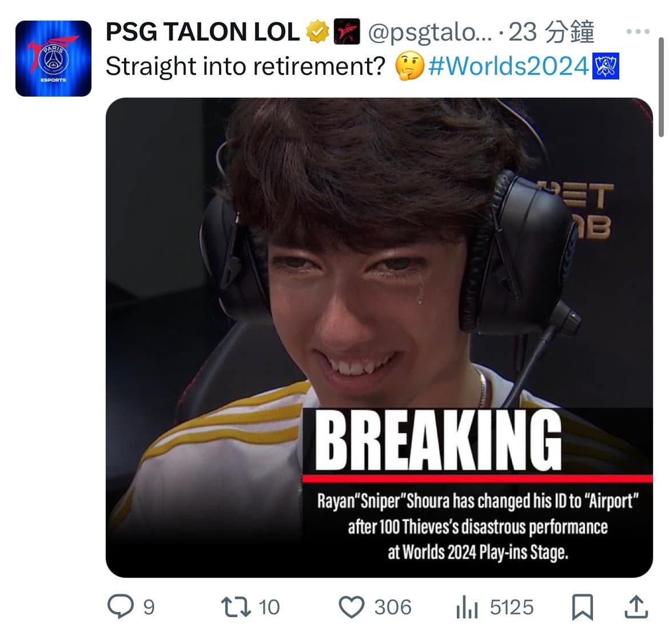Click the view count 5125

click(512, 607)
